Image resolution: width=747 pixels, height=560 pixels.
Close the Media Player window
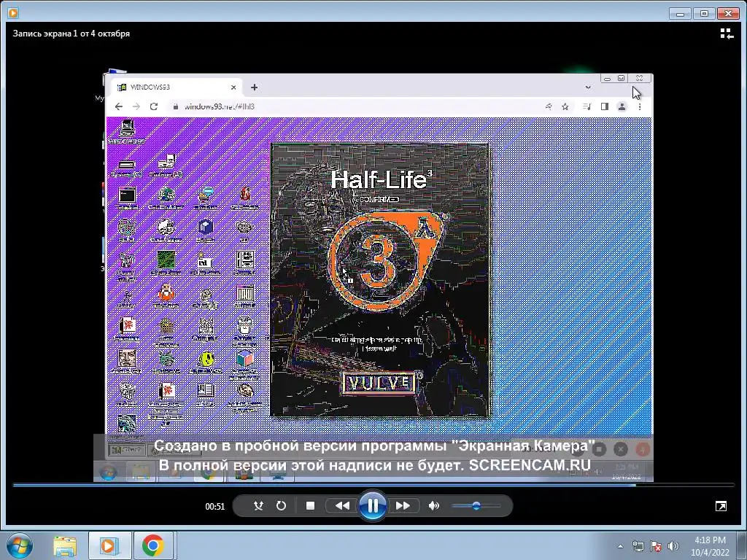point(728,13)
